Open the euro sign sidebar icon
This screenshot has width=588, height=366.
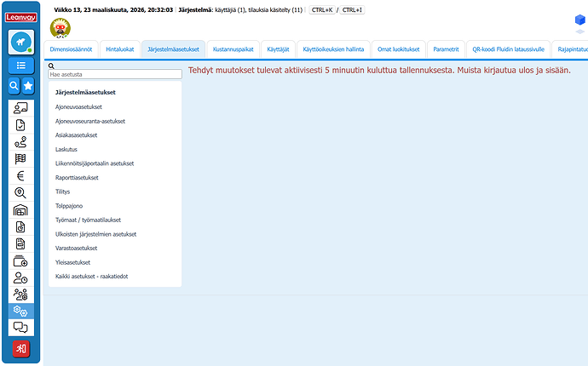coord(20,176)
